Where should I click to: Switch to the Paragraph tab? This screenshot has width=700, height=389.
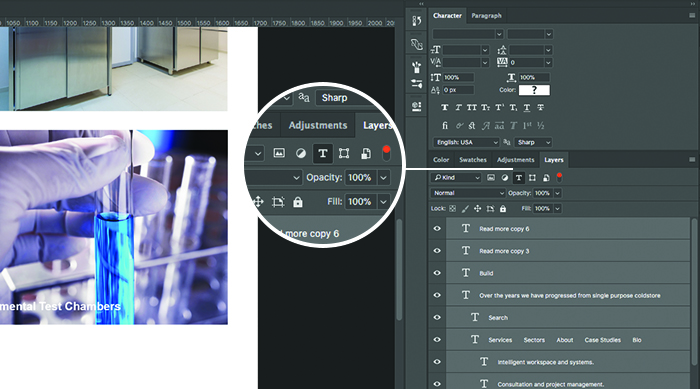pos(486,16)
